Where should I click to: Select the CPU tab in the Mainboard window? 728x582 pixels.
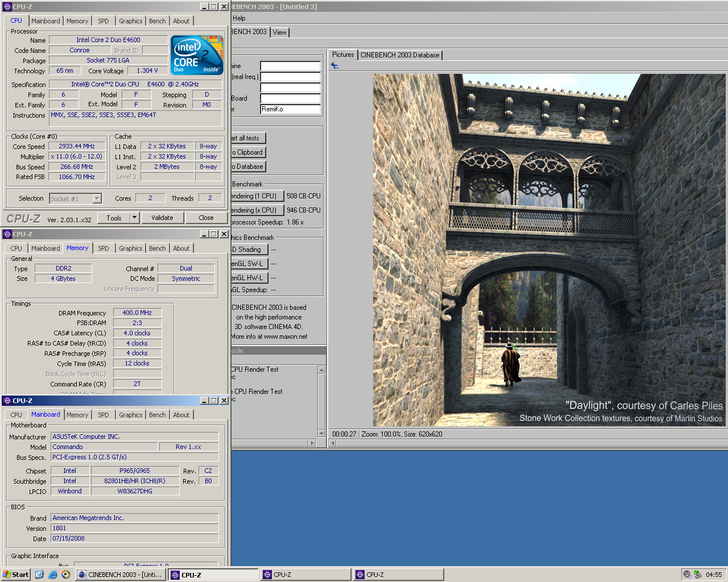(16, 415)
